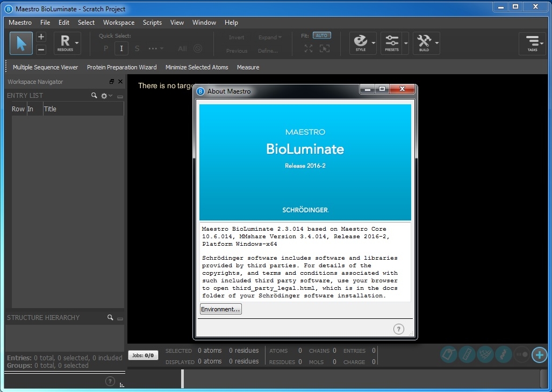Click Previous selection

click(236, 51)
